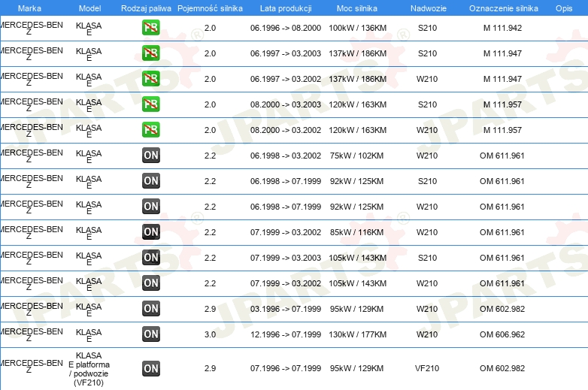Screen dimensions: 588x390
Task: Click the 100kW / 136KM power cell
Action: click(357, 28)
